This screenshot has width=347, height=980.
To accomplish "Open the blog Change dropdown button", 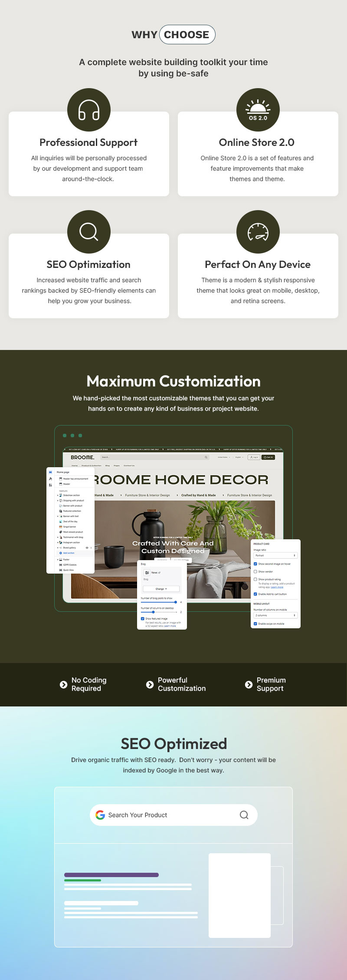I will tap(161, 589).
